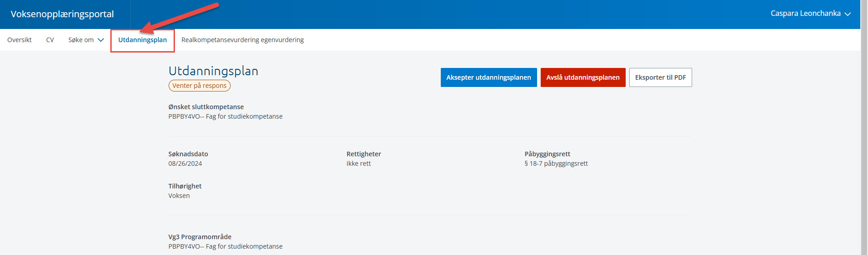
Task: Click Avslå utdanningsplanen button
Action: point(583,77)
